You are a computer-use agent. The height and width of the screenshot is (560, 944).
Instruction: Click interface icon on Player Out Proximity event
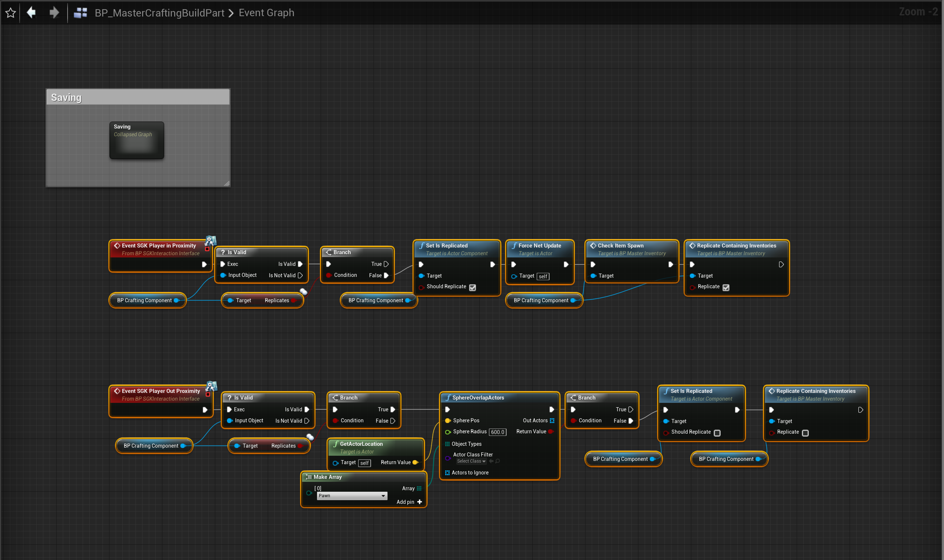211,386
